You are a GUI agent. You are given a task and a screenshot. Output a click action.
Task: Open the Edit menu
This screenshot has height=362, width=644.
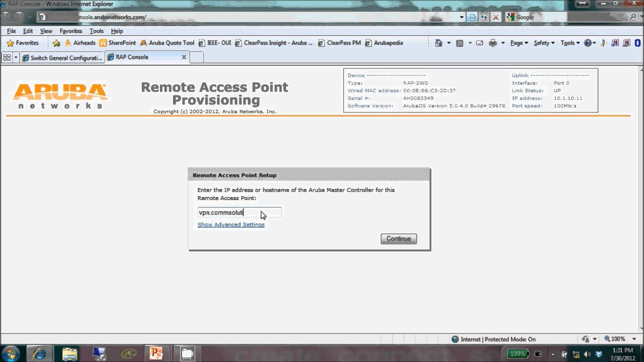(x=28, y=31)
